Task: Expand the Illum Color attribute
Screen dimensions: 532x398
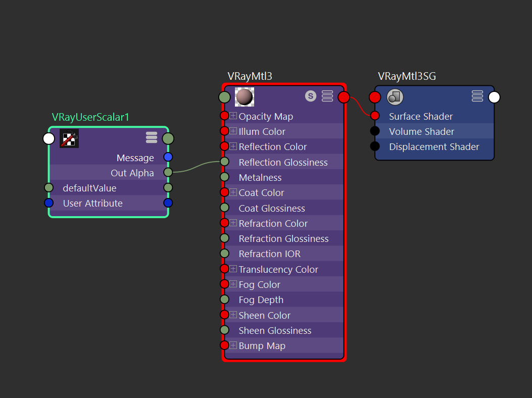Action: (233, 131)
